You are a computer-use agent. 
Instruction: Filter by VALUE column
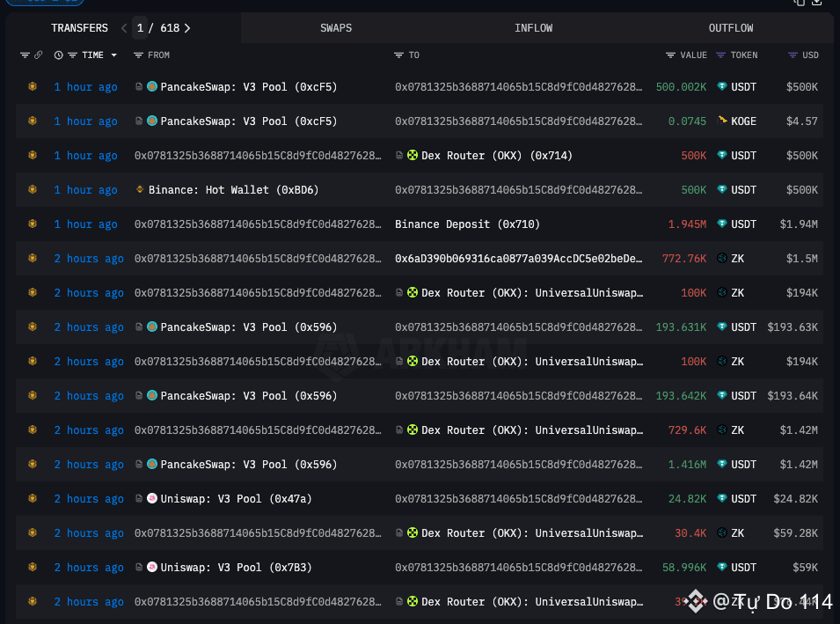coord(670,55)
